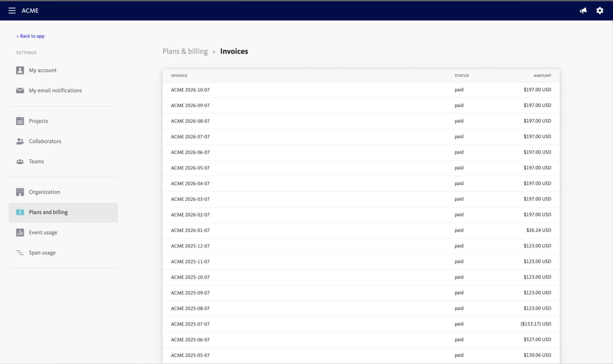
Task: Click the Invoices breadcrumb title
Action: click(x=234, y=51)
